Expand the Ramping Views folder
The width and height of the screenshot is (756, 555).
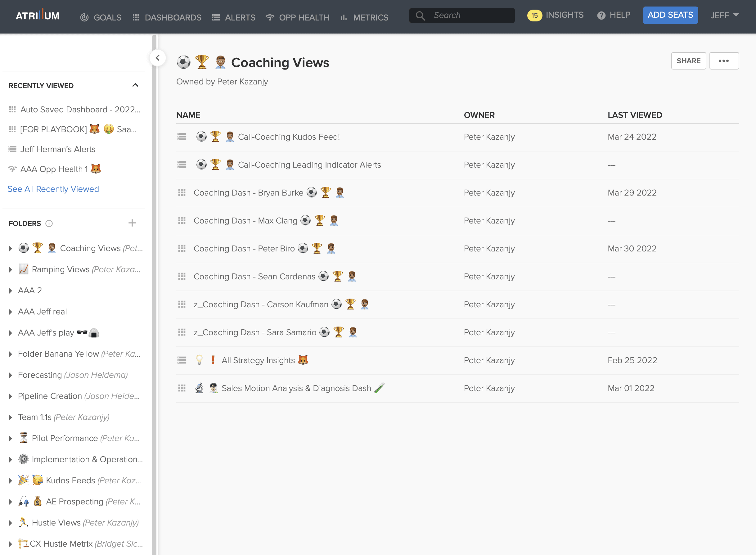pyautogui.click(x=11, y=270)
